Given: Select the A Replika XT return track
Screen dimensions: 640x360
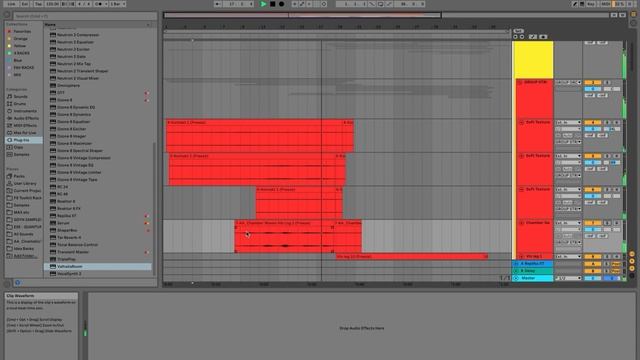Looking at the screenshot, I should pos(533,264).
